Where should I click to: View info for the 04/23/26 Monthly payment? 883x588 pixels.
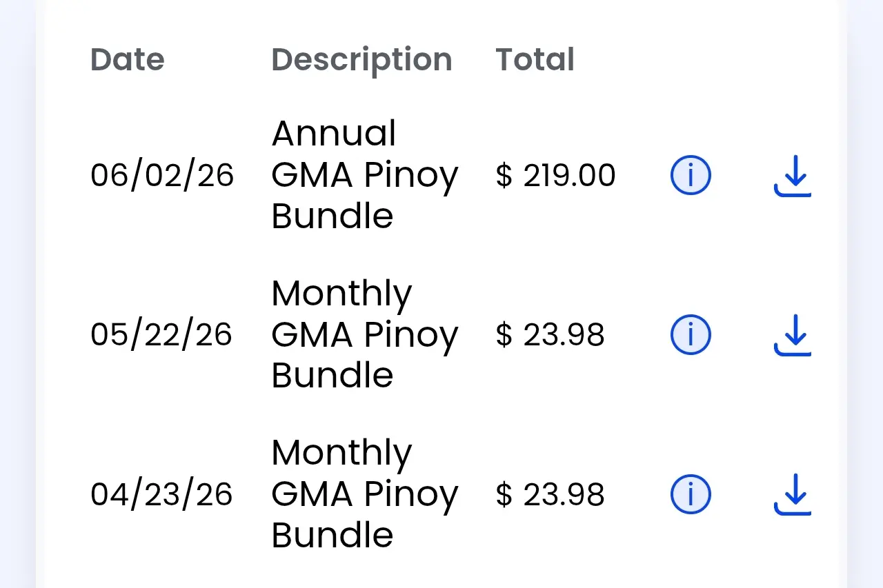point(691,494)
